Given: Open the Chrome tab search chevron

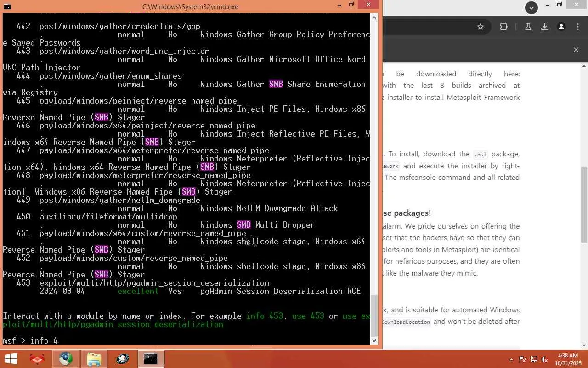Looking at the screenshot, I should (x=531, y=7).
